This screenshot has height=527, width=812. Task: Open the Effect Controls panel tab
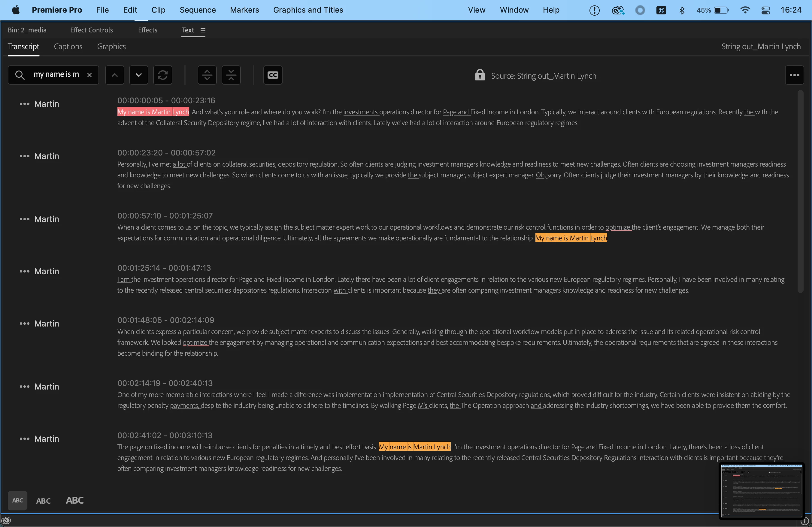click(91, 30)
